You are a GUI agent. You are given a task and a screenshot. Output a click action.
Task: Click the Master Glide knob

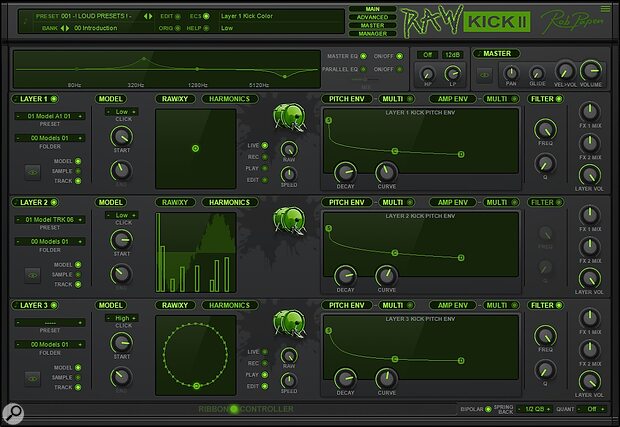coord(537,74)
